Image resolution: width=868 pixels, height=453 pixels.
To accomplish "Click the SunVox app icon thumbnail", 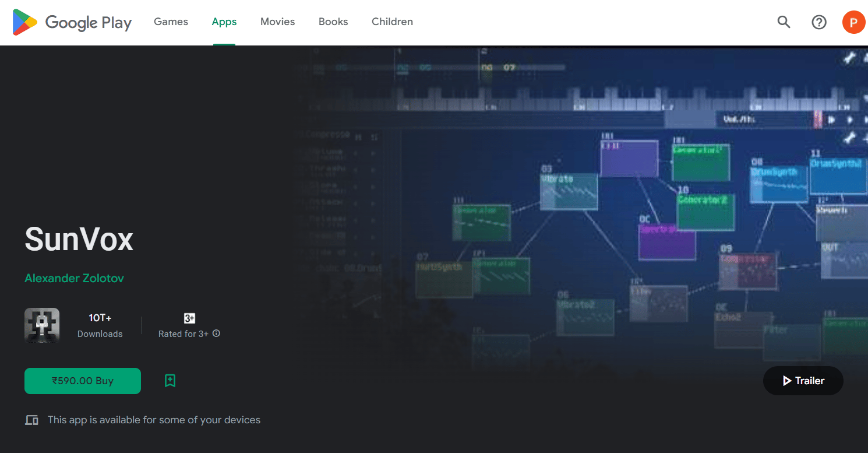I will [42, 325].
